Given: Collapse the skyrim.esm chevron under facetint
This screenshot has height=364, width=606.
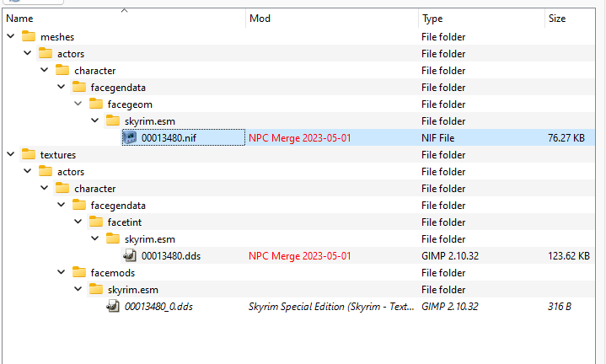Looking at the screenshot, I should point(95,238).
